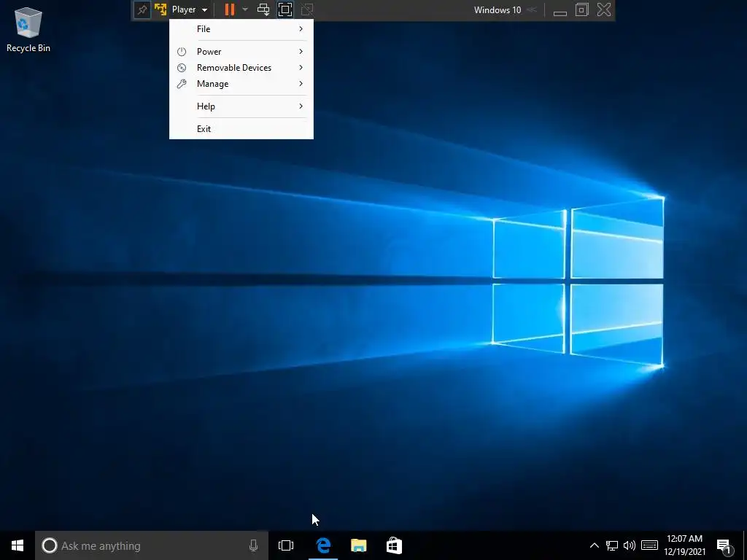Screen dimensions: 747x560
Task: Open File Explorer from taskbar
Action: click(359, 545)
